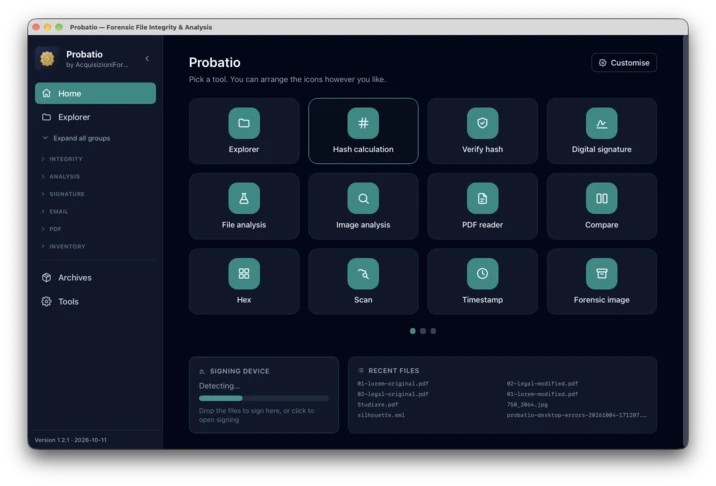Expand the SIGNATURE group
This screenshot has height=486, width=716.
point(63,194)
